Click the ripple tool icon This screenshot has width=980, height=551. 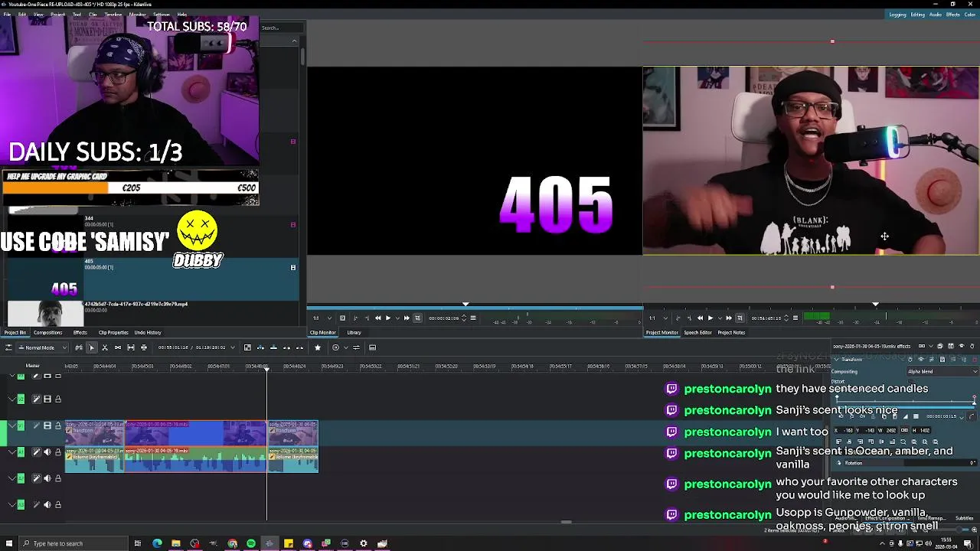[x=144, y=347]
